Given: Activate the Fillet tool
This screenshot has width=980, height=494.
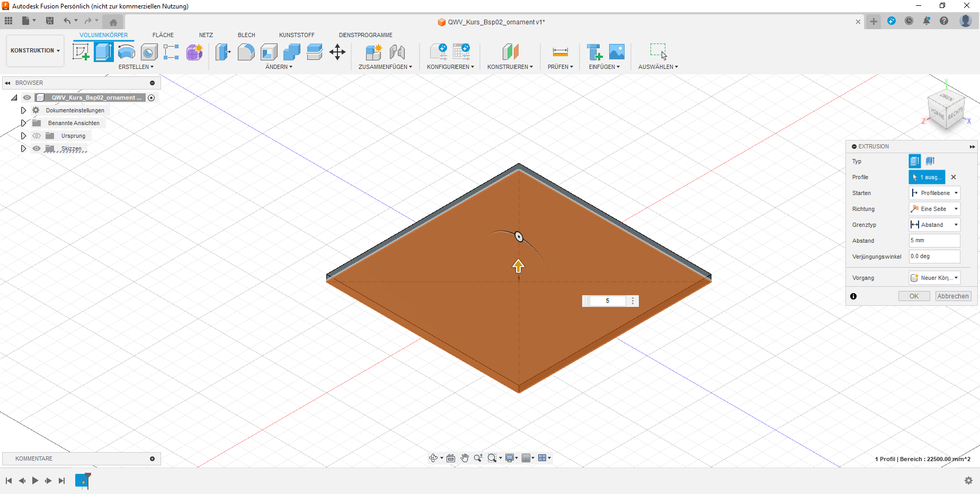Looking at the screenshot, I should coord(246,52).
